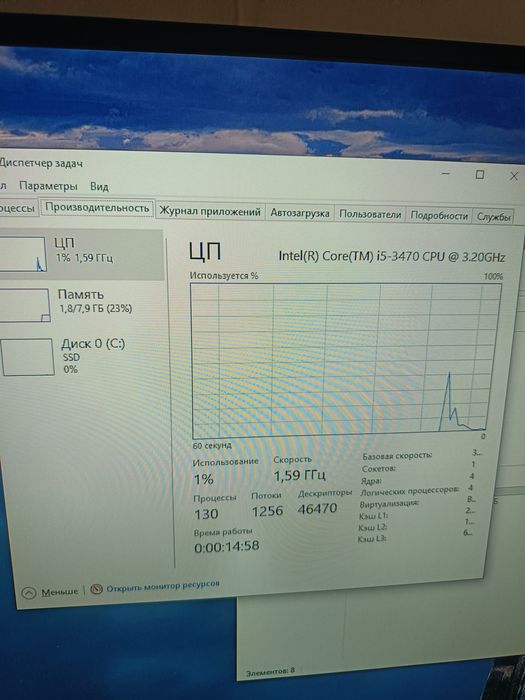Switch to the Производительность tab
Viewport: 525px width, 700px height.
click(97, 208)
